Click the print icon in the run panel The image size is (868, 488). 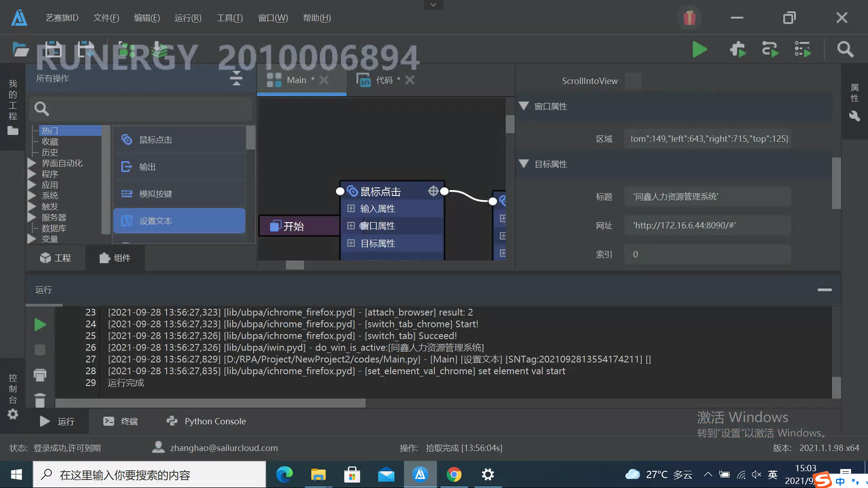pos(40,375)
